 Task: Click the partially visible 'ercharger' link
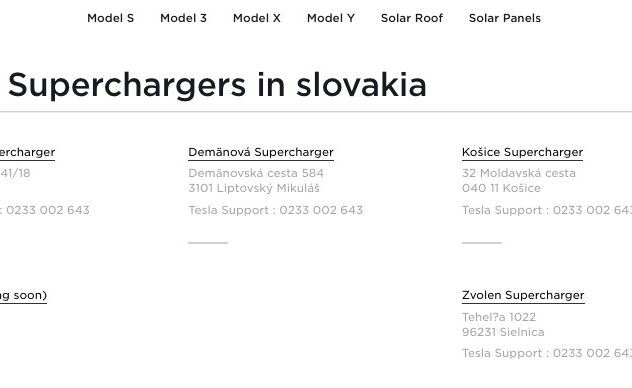click(x=27, y=152)
